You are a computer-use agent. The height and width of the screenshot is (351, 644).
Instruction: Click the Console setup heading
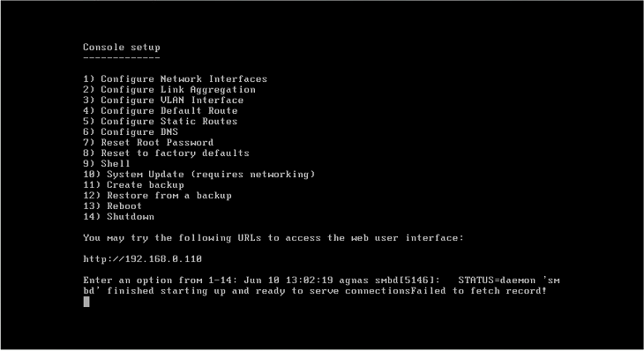pos(122,48)
